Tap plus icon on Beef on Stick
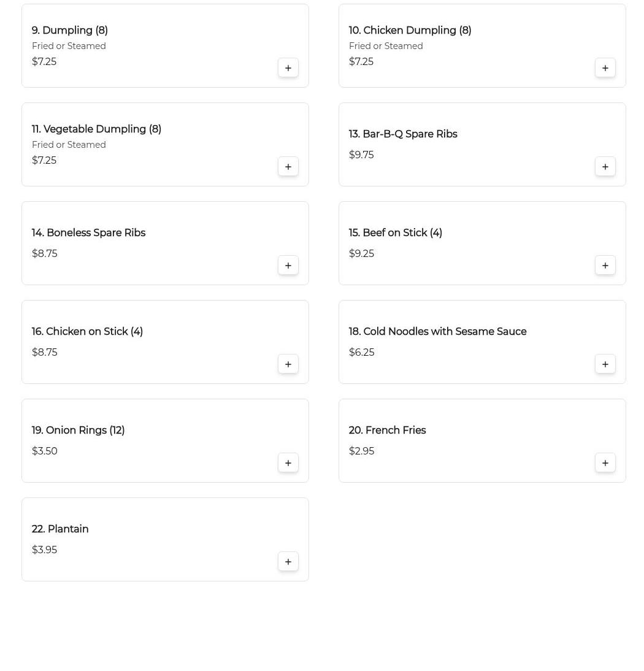 [x=605, y=266]
